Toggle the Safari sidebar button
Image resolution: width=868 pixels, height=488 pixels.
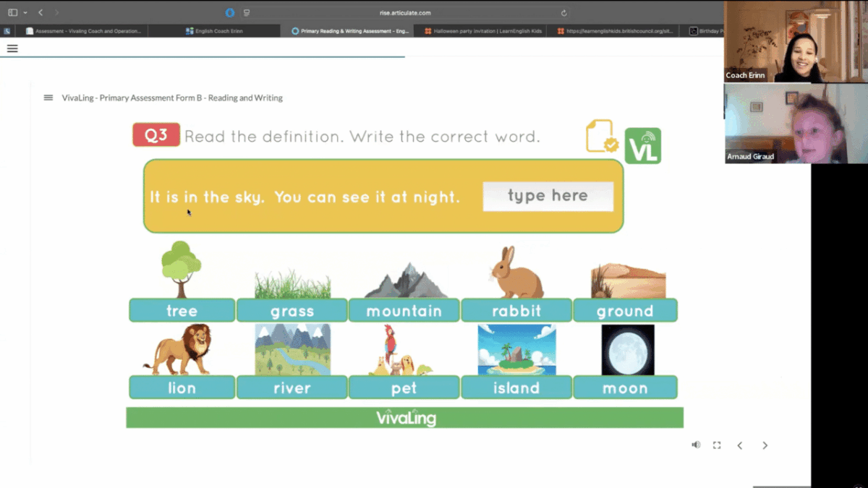pos(12,12)
